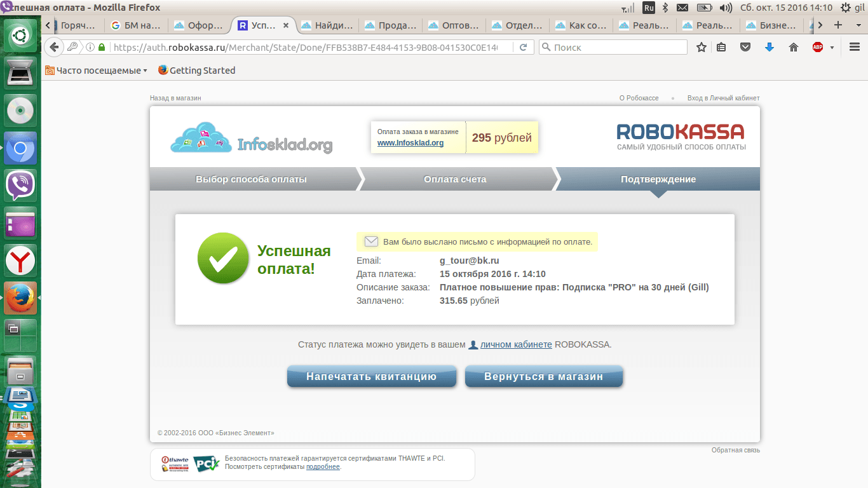Follow the Назад в магазин link
Screen dimensions: 868x488
175,98
